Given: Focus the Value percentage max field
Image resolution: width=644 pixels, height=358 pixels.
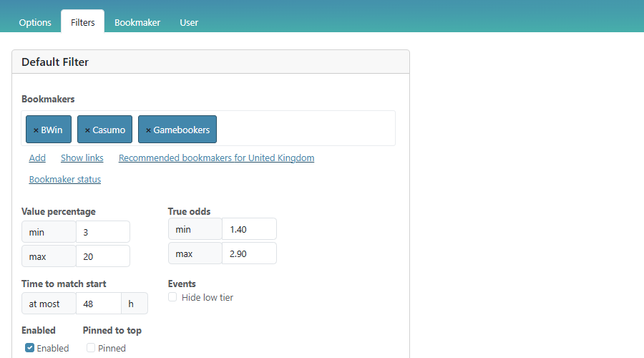Looking at the screenshot, I should pyautogui.click(x=103, y=256).
